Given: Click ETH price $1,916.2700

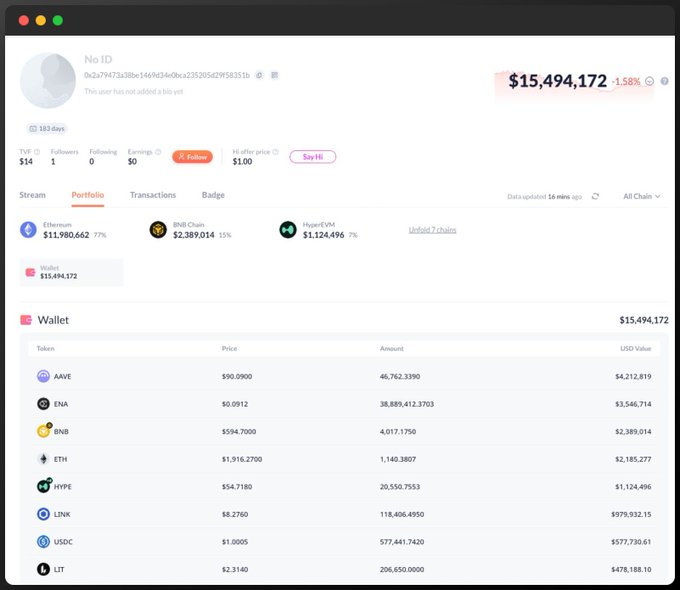Looking at the screenshot, I should point(242,459).
